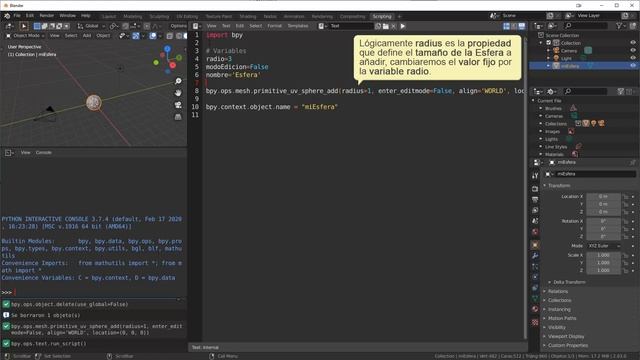
Task: Open the World properties tab
Action: (x=535, y=232)
